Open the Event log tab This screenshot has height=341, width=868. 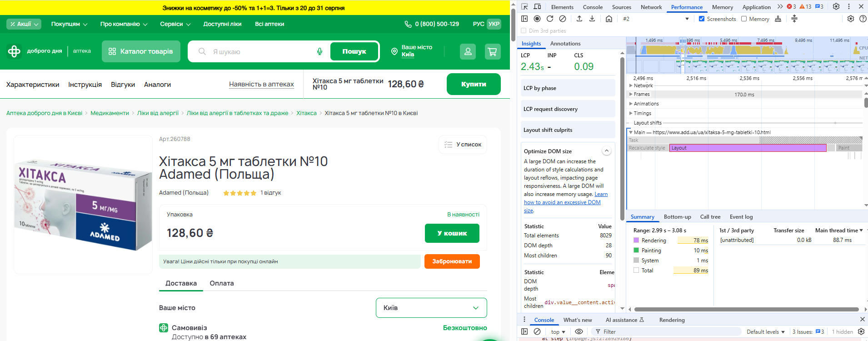coord(741,217)
